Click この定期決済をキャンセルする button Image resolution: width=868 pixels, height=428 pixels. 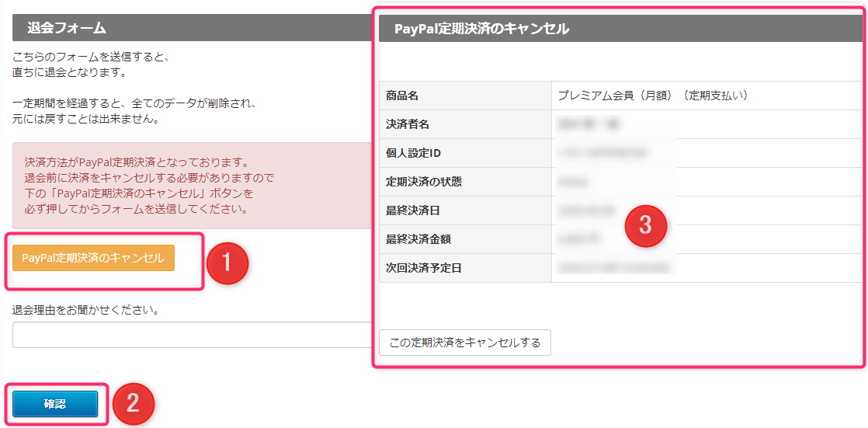pos(465,343)
